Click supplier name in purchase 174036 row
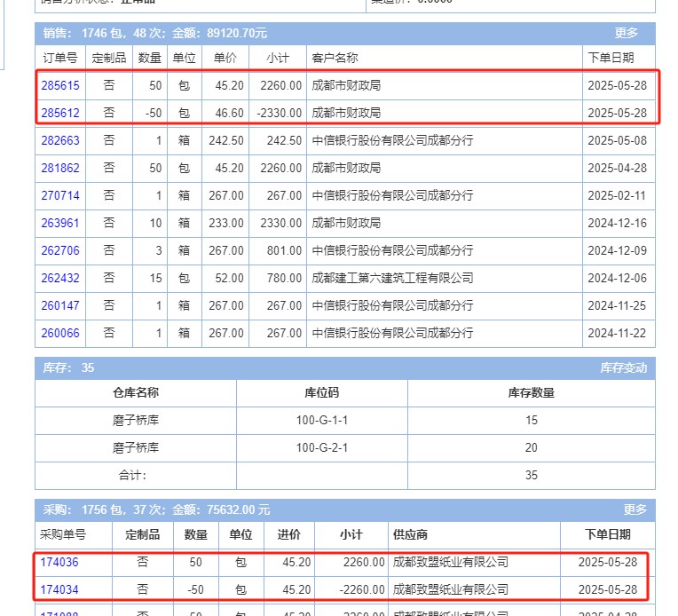The height and width of the screenshot is (616, 678). 450,563
